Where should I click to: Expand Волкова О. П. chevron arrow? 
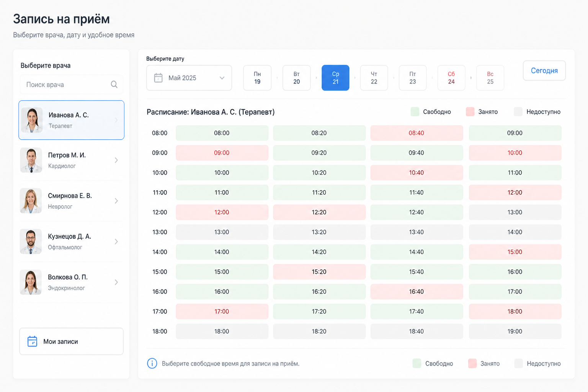(x=116, y=282)
